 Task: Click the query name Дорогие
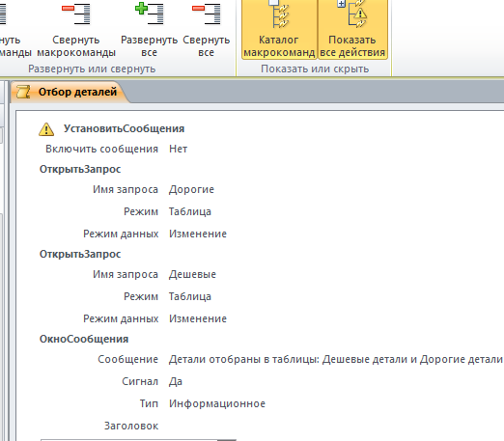191,189
